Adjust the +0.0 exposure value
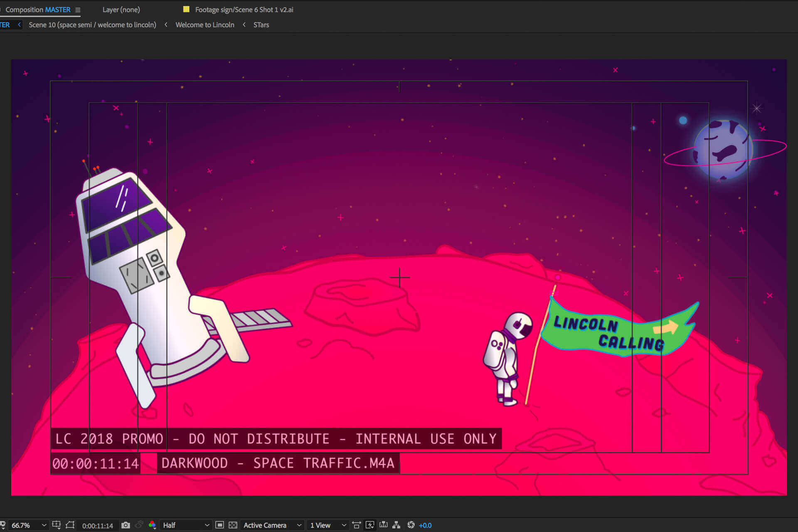This screenshot has width=798, height=532. pyautogui.click(x=425, y=526)
